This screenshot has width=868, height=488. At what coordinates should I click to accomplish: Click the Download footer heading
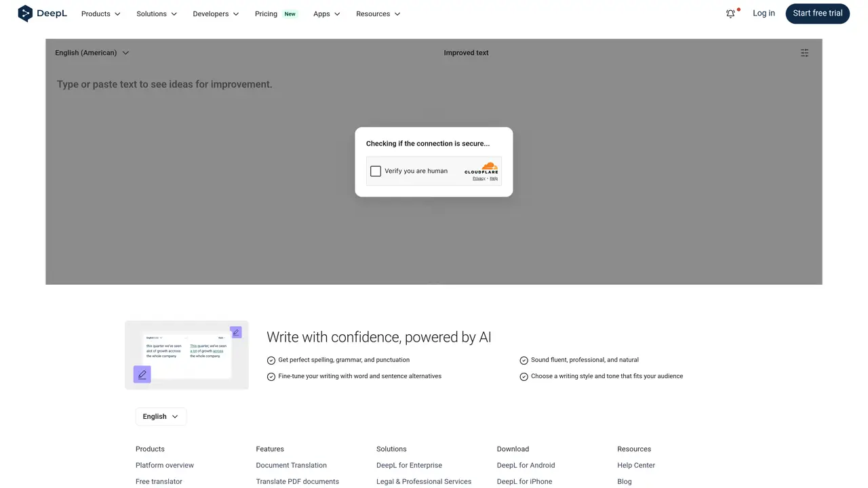(513, 449)
